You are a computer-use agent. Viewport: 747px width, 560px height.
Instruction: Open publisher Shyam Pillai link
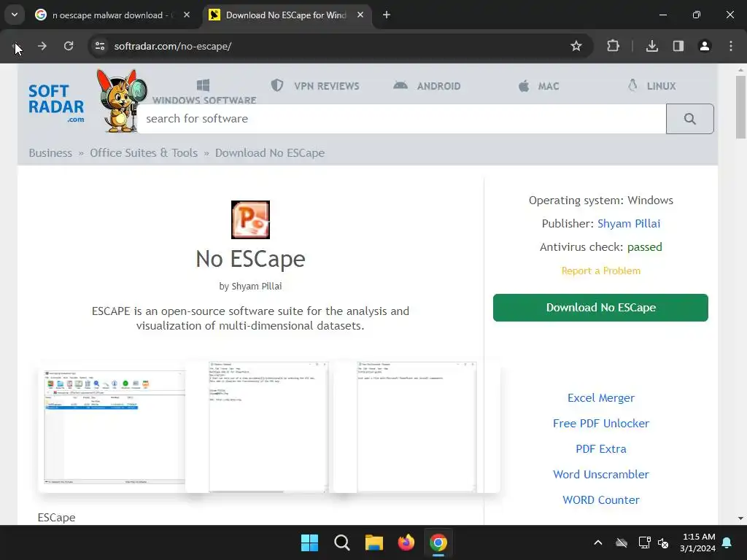click(629, 223)
